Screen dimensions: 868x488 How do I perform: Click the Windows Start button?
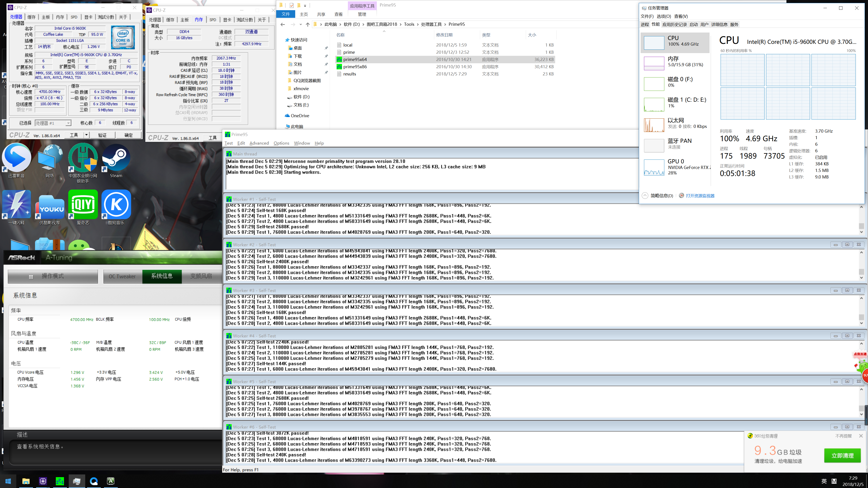[8, 481]
